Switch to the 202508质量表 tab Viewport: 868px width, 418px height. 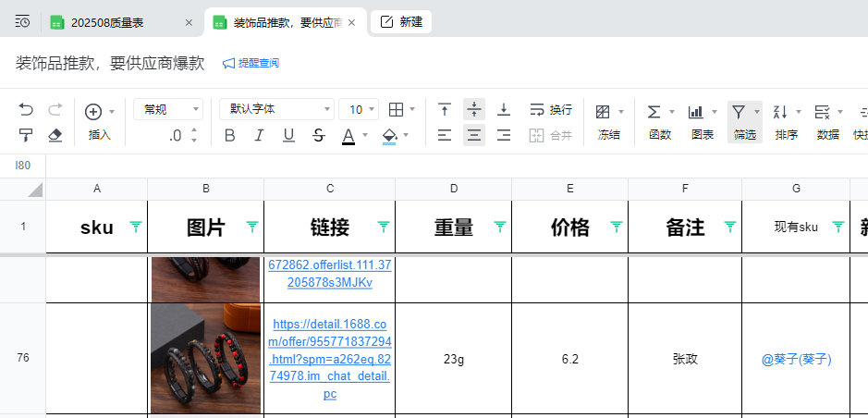[119, 22]
